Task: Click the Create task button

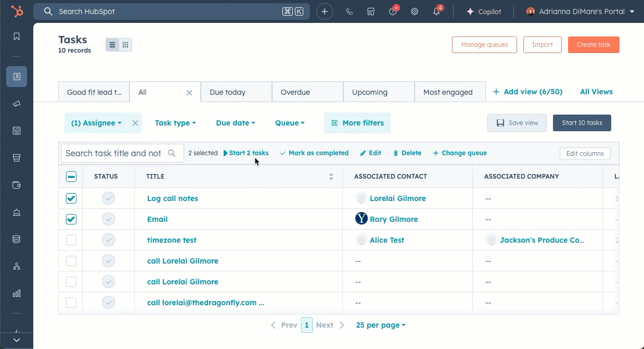Action: tap(594, 45)
